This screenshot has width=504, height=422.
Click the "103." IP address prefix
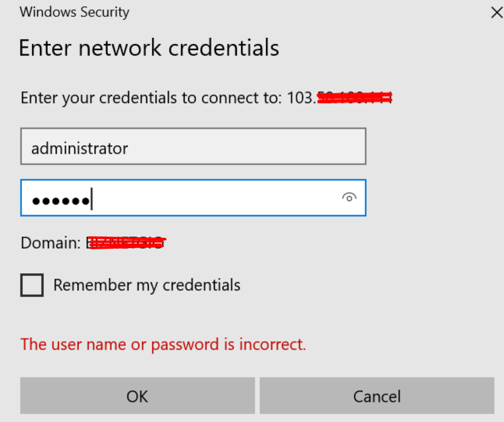[x=301, y=98]
